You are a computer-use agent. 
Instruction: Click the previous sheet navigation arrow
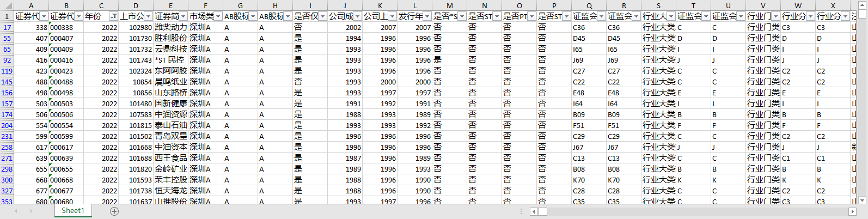[x=16, y=211]
